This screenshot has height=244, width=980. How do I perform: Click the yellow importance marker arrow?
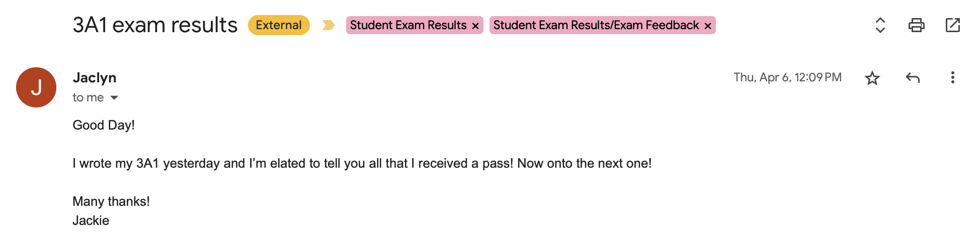(328, 25)
